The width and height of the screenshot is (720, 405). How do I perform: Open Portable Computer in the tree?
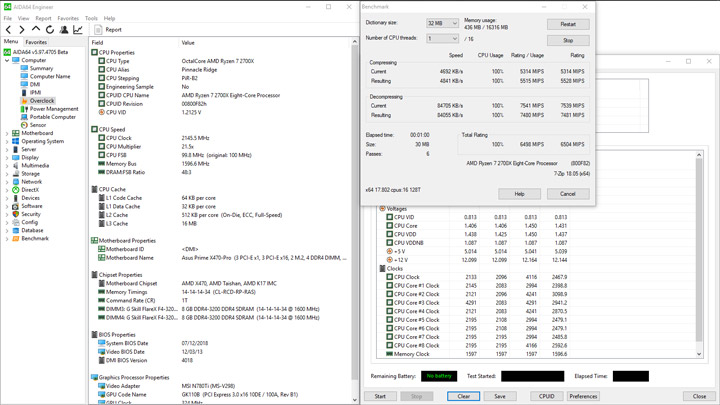(53, 117)
